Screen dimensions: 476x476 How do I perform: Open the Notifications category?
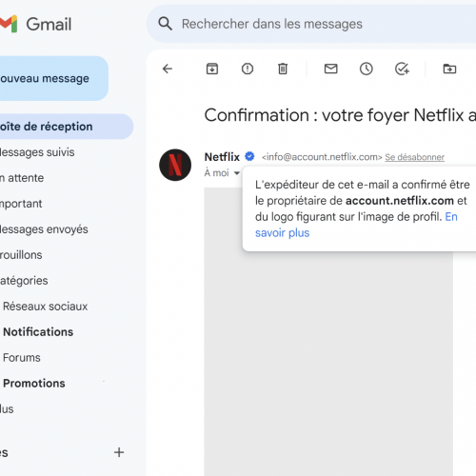coord(38,332)
